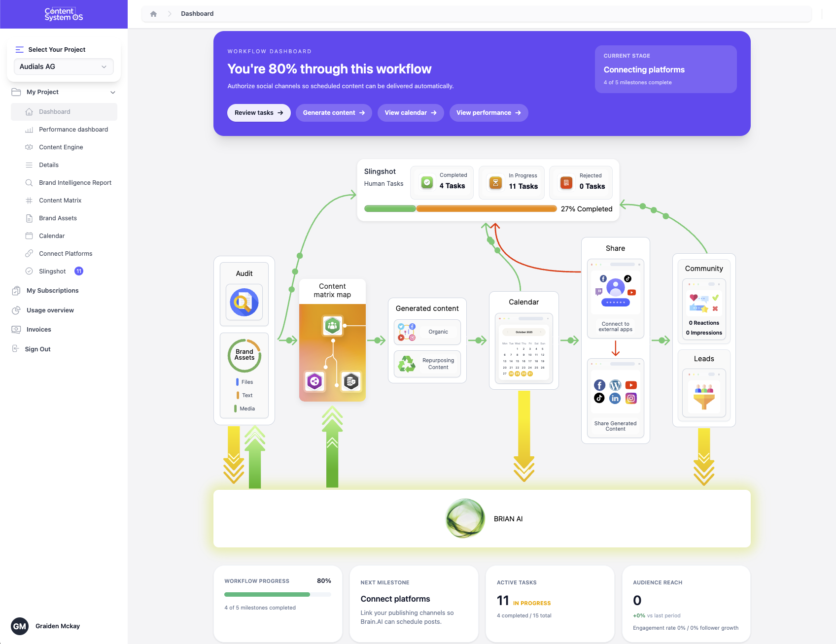836x644 pixels.
Task: Click the Completed tasks checkmark icon
Action: pos(427,183)
